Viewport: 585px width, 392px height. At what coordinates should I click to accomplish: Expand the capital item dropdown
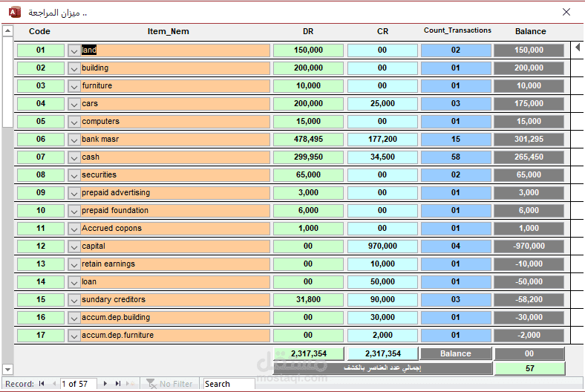(74, 246)
